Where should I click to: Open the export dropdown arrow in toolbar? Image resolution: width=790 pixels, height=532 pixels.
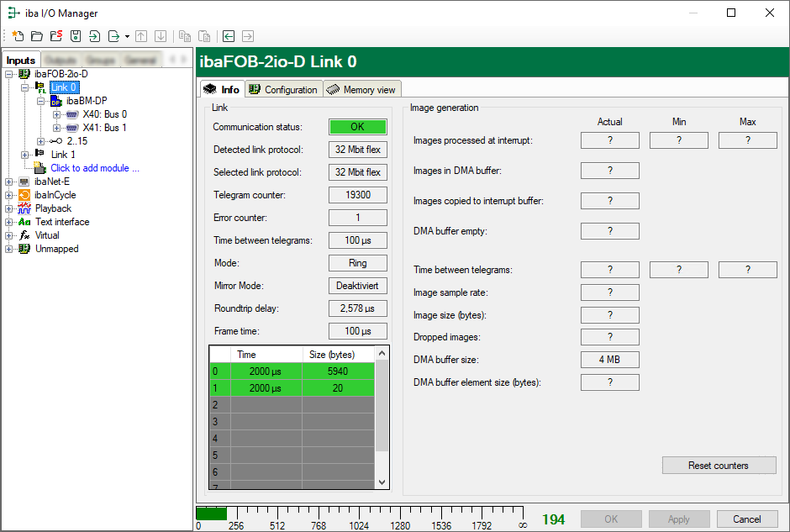point(127,37)
